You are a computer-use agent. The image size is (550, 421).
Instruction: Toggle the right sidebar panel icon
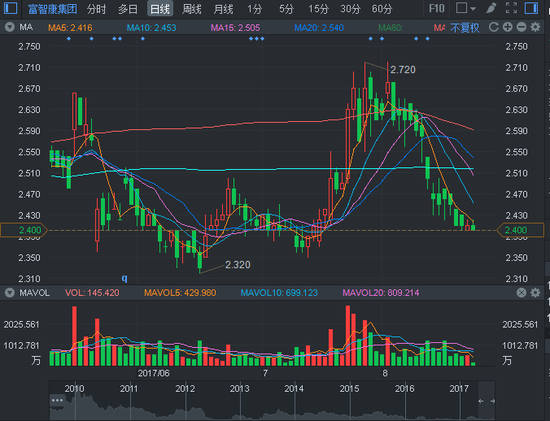click(531, 8)
